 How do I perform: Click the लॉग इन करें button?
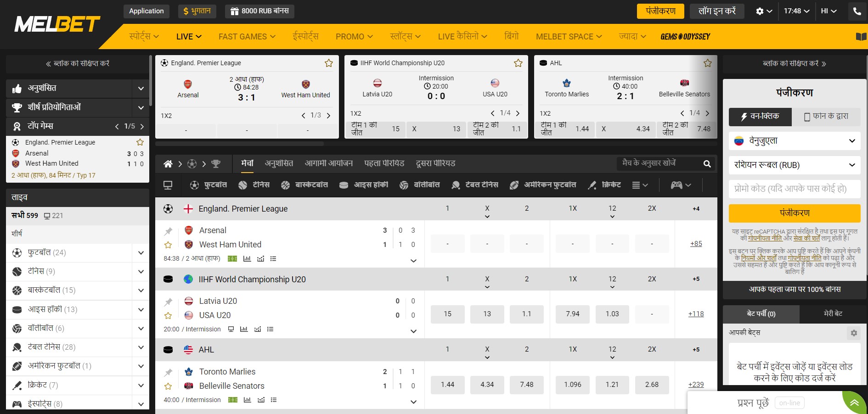click(x=717, y=11)
